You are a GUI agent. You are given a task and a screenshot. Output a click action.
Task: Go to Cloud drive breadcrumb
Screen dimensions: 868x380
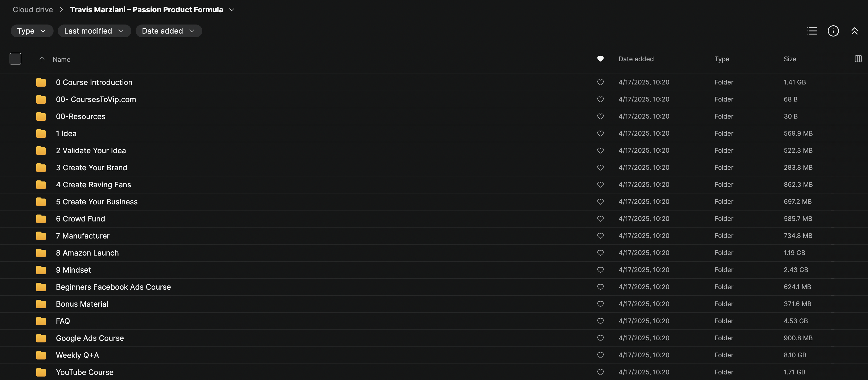pyautogui.click(x=33, y=10)
